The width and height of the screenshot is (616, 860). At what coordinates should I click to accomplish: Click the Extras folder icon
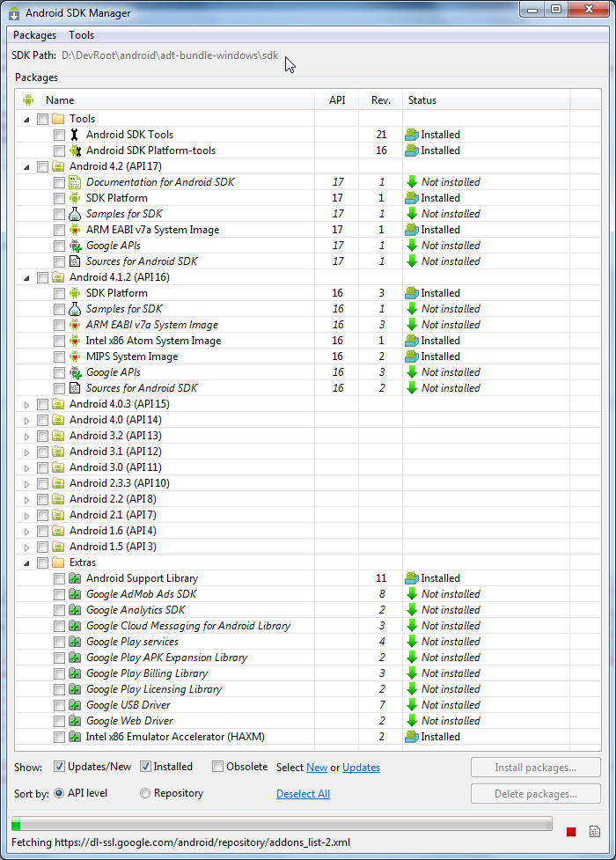pyautogui.click(x=58, y=562)
